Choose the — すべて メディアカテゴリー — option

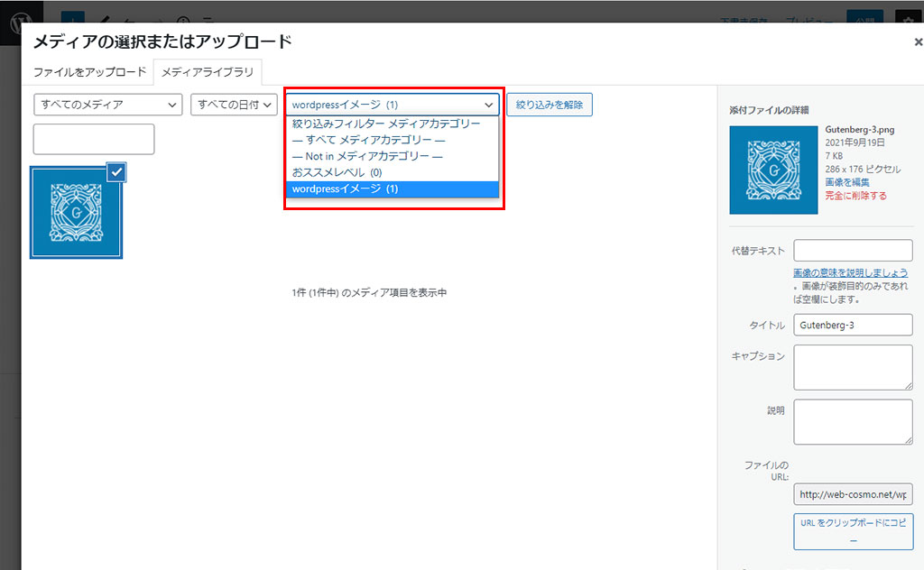click(x=369, y=140)
